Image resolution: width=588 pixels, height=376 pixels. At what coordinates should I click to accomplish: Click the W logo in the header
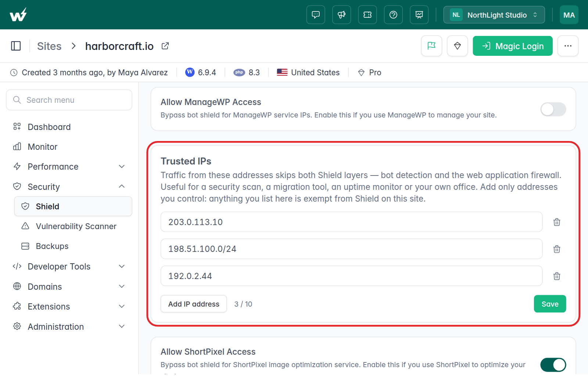pyautogui.click(x=18, y=15)
